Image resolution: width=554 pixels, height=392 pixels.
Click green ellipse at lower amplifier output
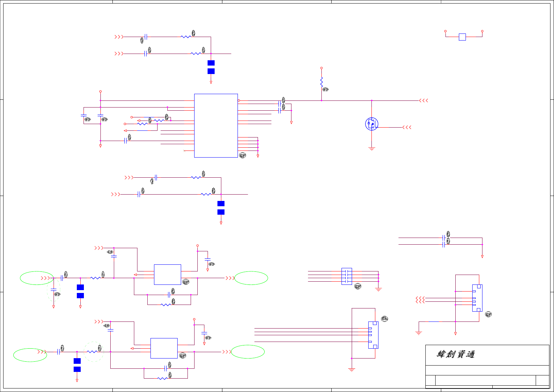click(x=248, y=351)
